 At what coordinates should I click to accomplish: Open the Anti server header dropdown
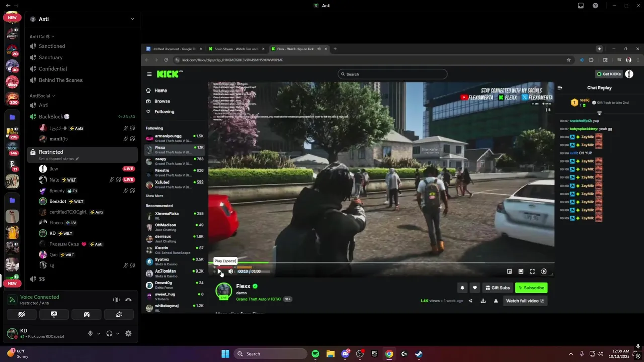click(x=132, y=19)
